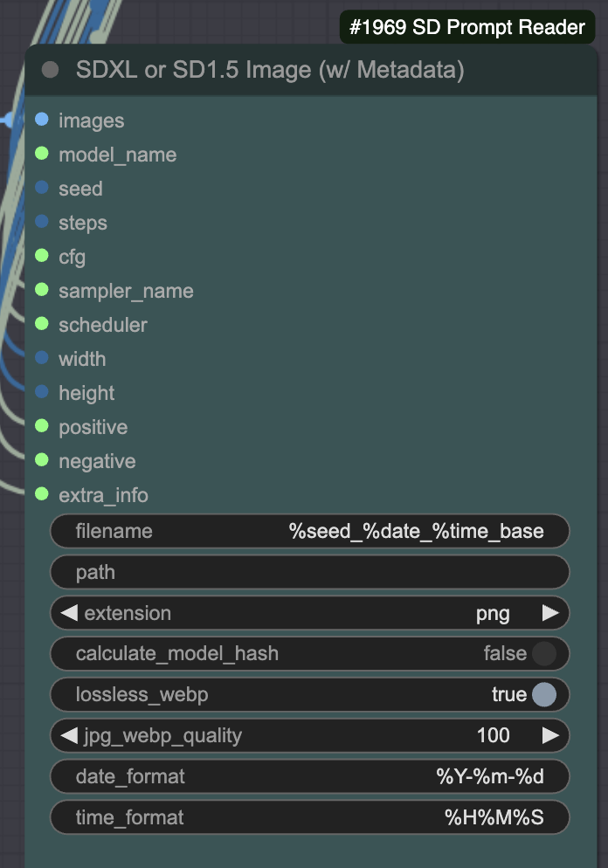Click the images output connector dot
Viewport: 608px width, 868px height.
point(40,121)
